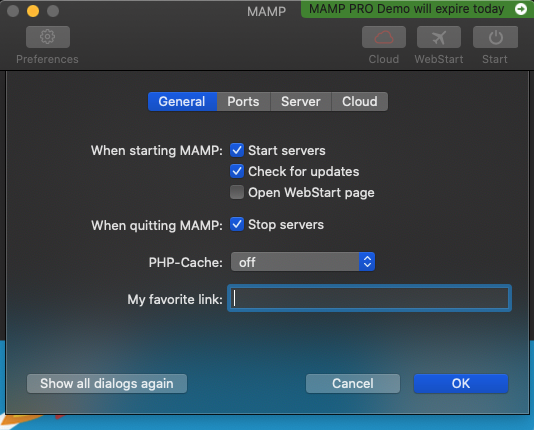Screen dimensions: 534x430
Task: Click the MAMP PRO Demo expiry banner text
Action: [x=407, y=9]
